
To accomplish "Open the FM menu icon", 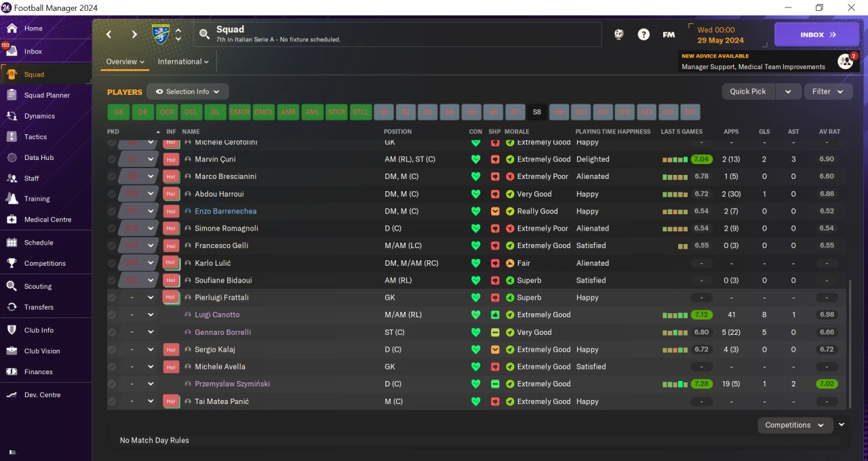I will 669,35.
